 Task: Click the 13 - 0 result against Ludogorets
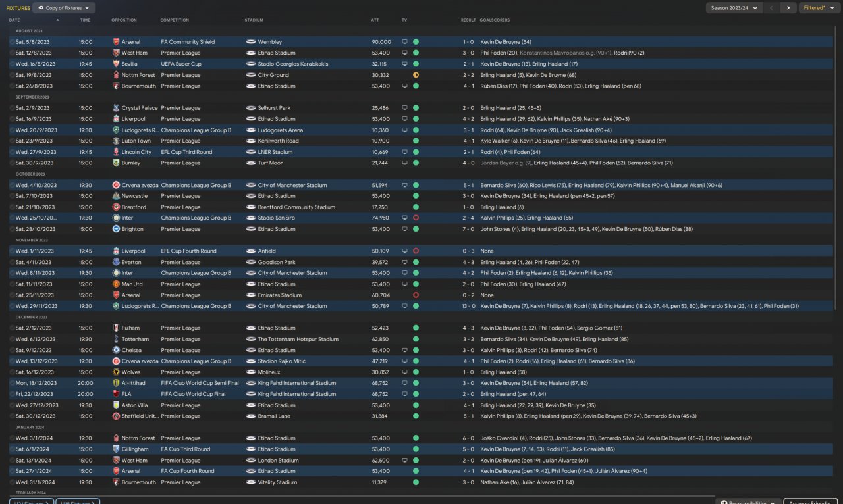pyautogui.click(x=467, y=306)
